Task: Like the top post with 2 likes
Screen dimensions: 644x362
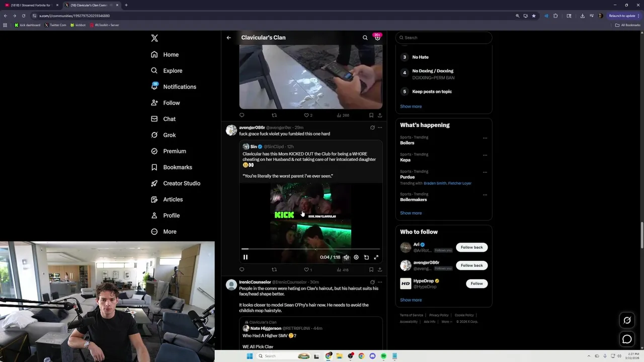Action: (x=308, y=115)
